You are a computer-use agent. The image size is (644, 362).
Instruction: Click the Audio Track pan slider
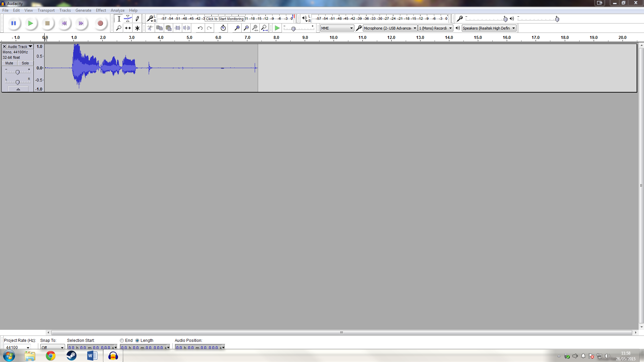(x=17, y=82)
